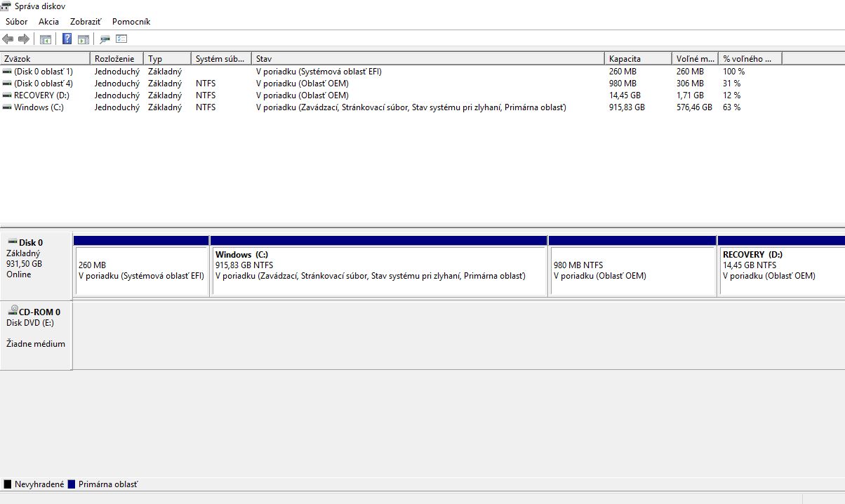Click the drive icon of RECOVERY (D:) list row

click(7, 95)
